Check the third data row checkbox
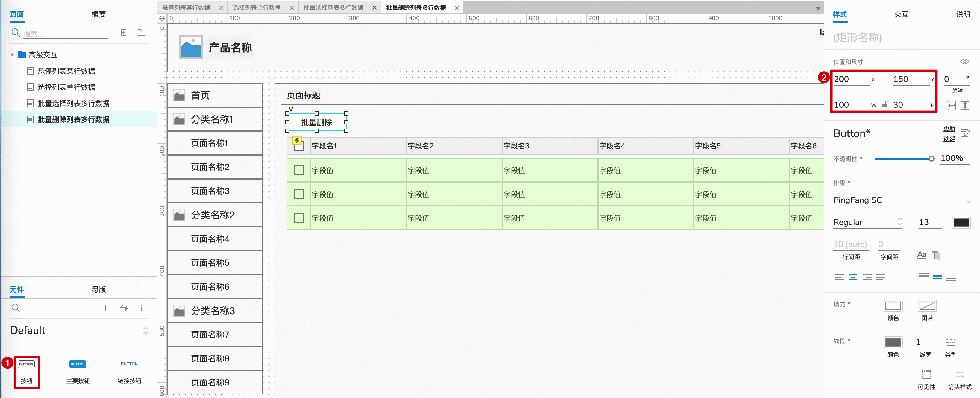The height and width of the screenshot is (398, 980). 299,218
